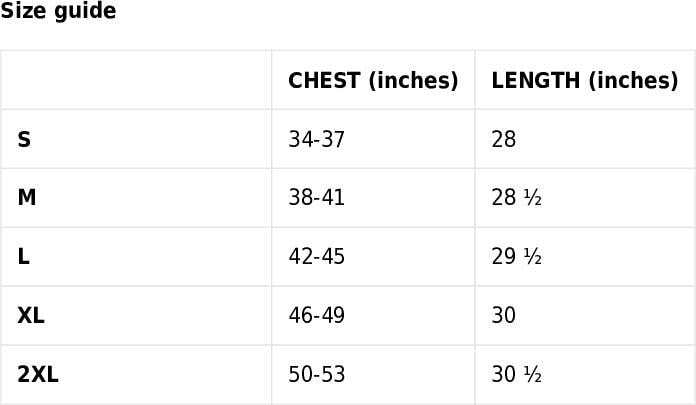
Task: Click the empty top-left header cell
Action: (136, 81)
